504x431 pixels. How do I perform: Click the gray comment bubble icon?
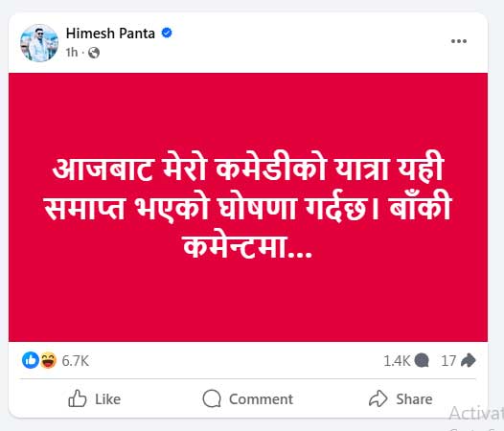click(x=422, y=361)
